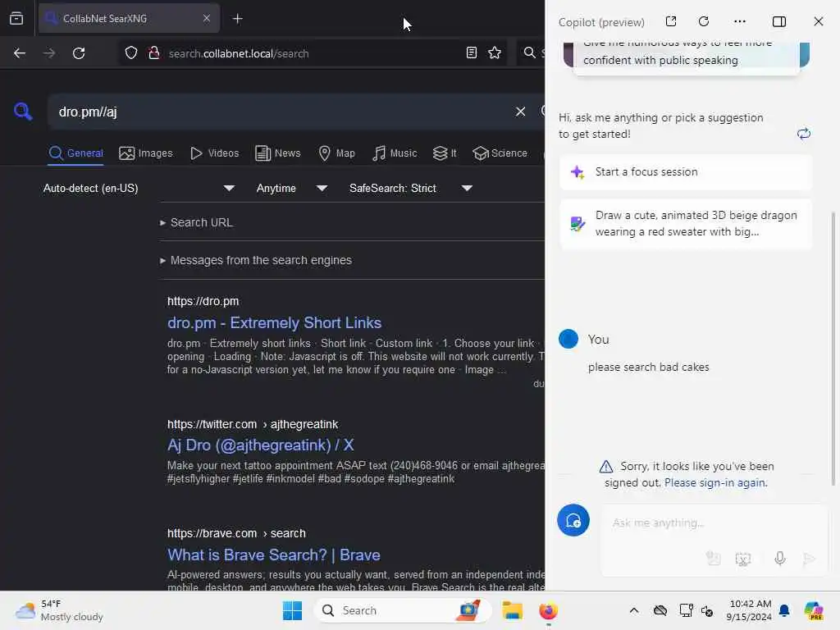Click the Firefox taskbar icon
Viewport: 840px width, 630px height.
548,610
